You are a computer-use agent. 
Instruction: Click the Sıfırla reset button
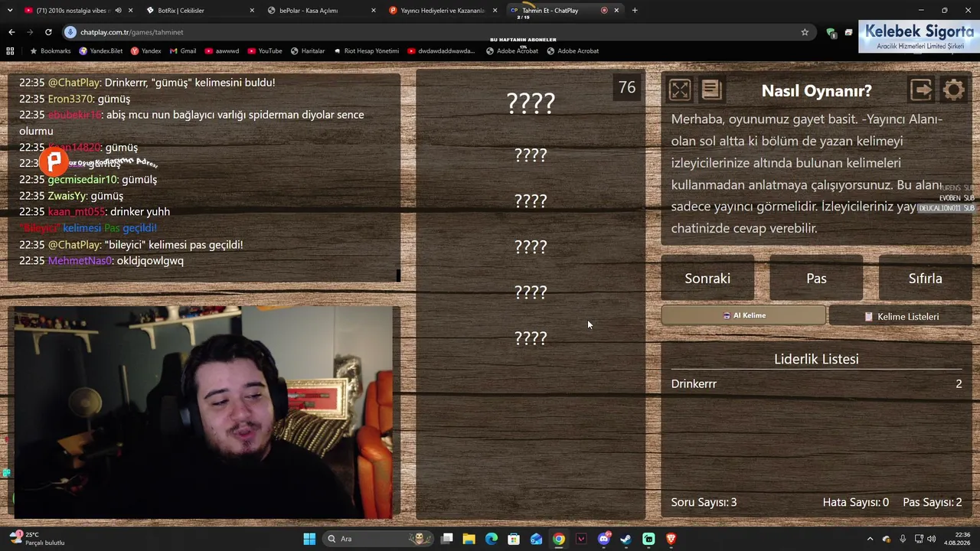[x=925, y=279]
